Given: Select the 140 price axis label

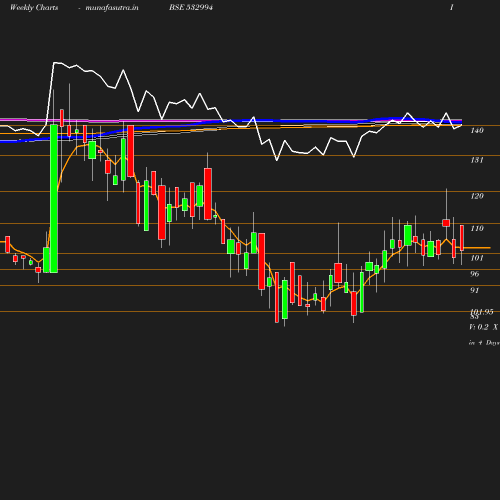Looking at the screenshot, I should pyautogui.click(x=477, y=130).
